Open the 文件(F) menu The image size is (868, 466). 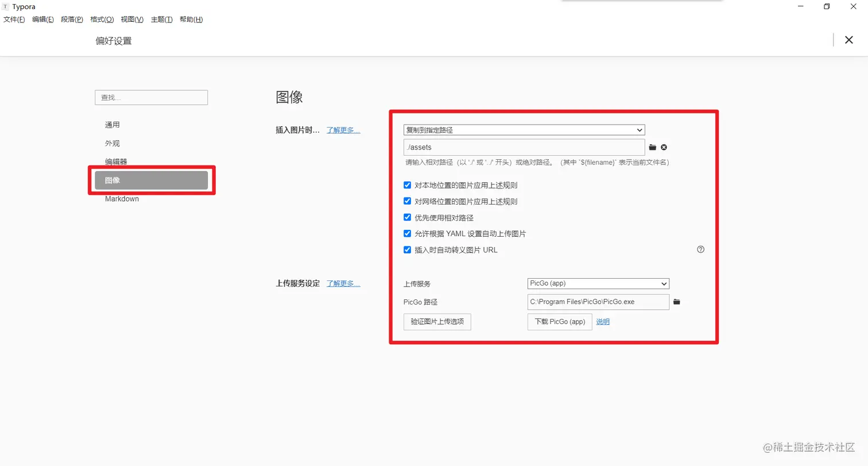click(14, 20)
